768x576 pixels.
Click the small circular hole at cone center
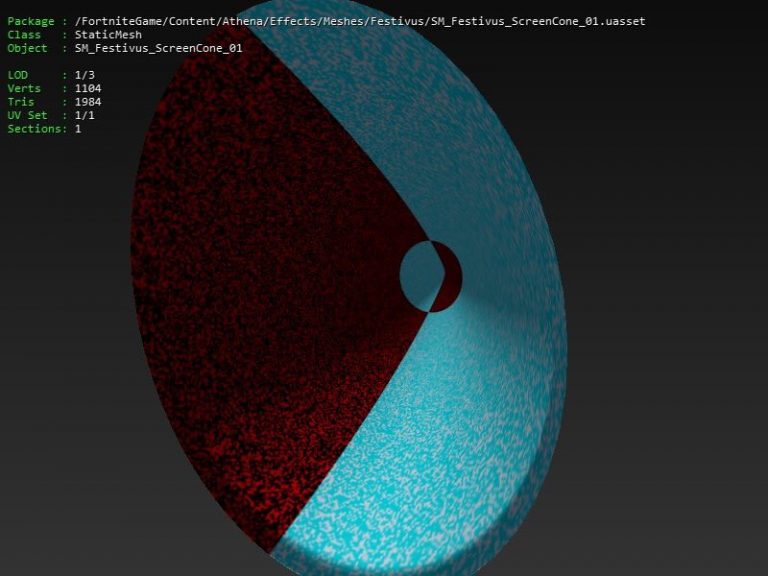(431, 276)
